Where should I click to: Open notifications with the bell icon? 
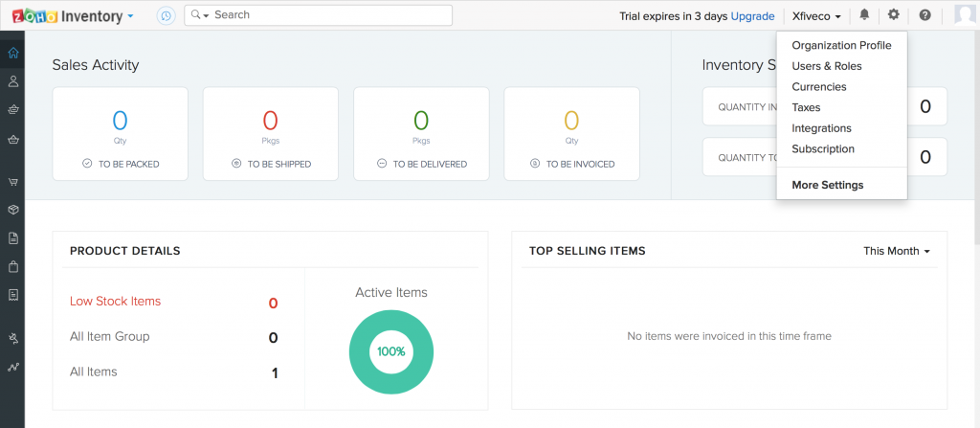[864, 14]
